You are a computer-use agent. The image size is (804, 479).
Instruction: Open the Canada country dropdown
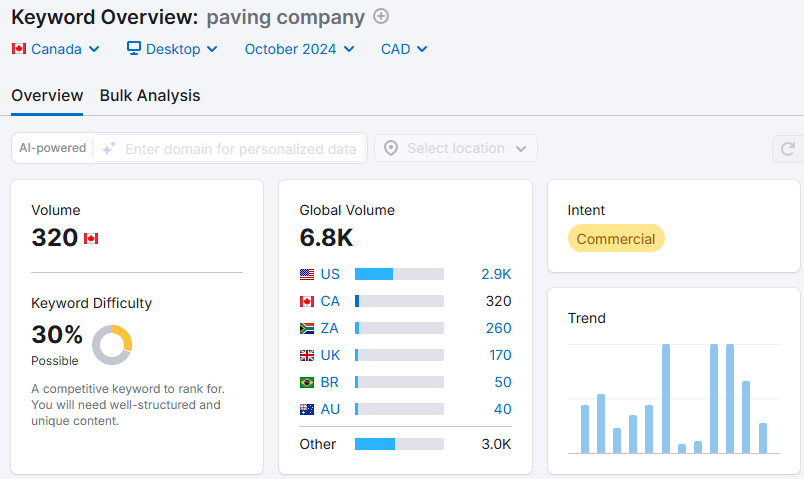[x=55, y=49]
